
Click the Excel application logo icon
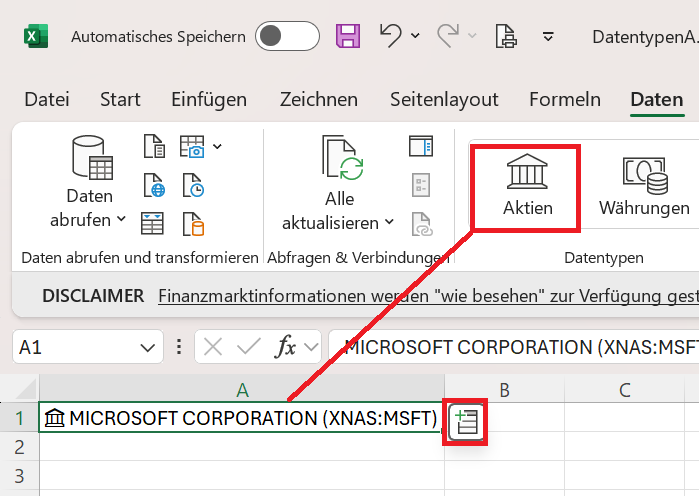tap(36, 36)
